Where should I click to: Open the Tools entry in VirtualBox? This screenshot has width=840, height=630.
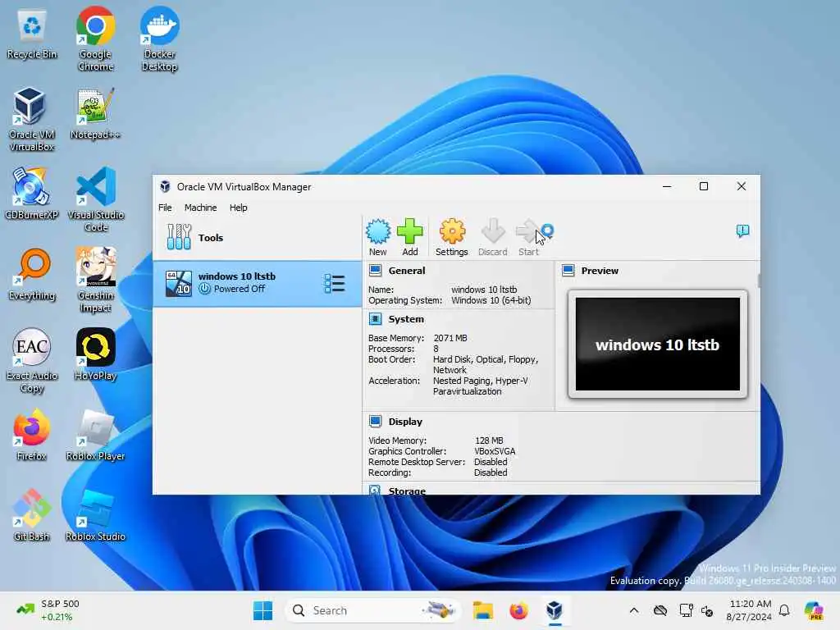pyautogui.click(x=257, y=237)
